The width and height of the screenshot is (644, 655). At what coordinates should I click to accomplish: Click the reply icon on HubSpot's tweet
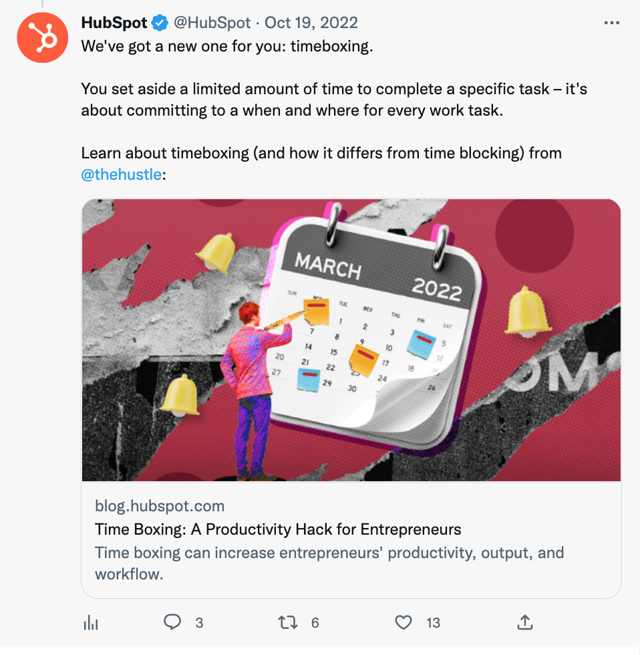(x=172, y=622)
